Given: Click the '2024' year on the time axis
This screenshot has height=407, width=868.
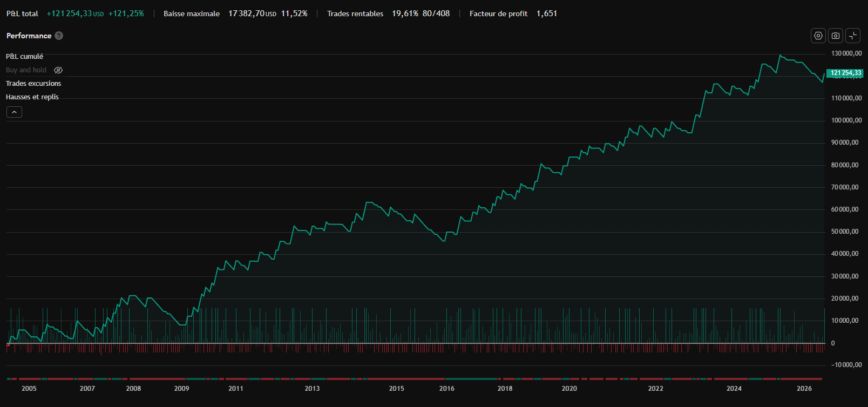Looking at the screenshot, I should (734, 389).
